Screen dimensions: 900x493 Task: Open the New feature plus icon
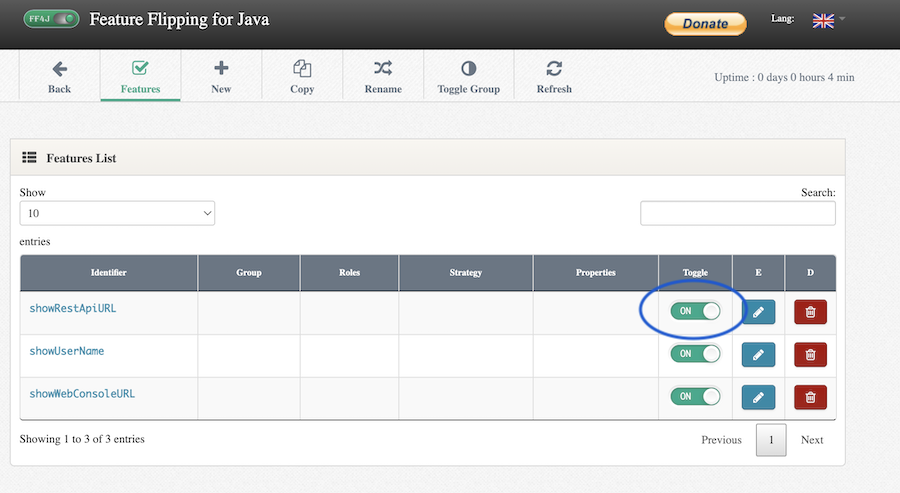pos(221,69)
